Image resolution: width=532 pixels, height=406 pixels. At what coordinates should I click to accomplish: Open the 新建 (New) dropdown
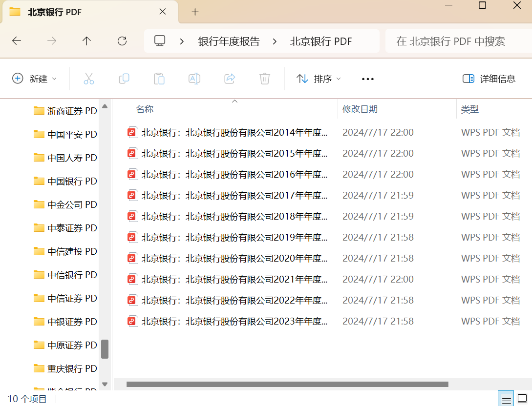[34, 79]
